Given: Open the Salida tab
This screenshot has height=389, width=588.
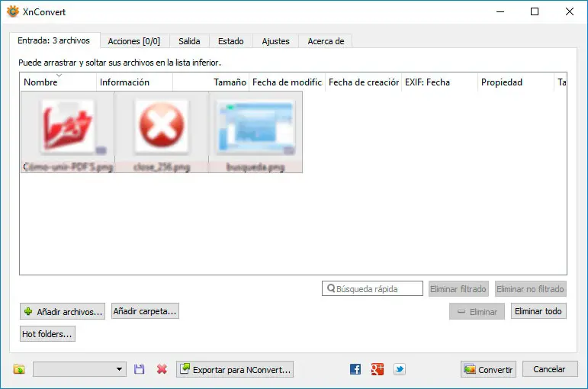Looking at the screenshot, I should click(189, 41).
